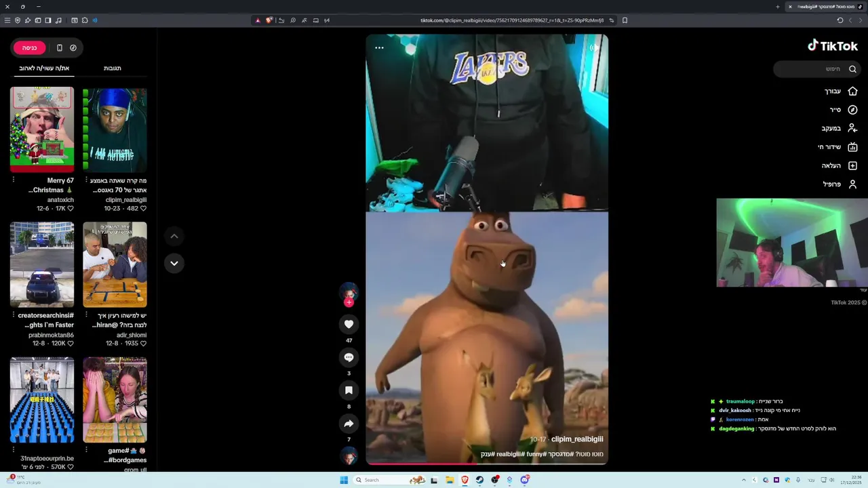This screenshot has width=868, height=488.
Task: Click the phone app icon near login
Action: (x=60, y=47)
